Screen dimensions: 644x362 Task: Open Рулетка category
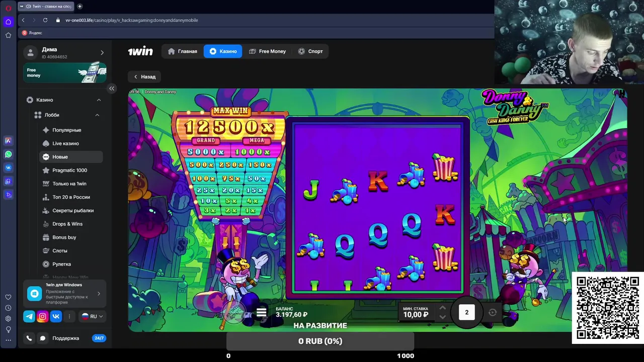coord(61,264)
